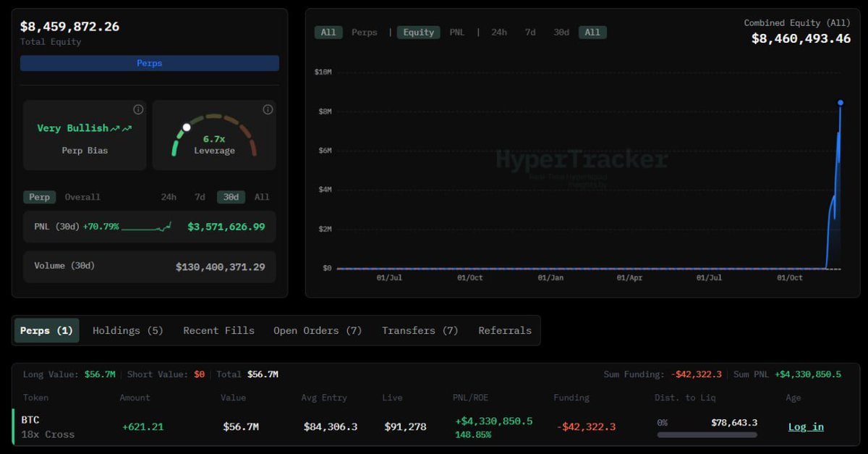Toggle the Overall PNL scope
The image size is (868, 454).
point(82,197)
